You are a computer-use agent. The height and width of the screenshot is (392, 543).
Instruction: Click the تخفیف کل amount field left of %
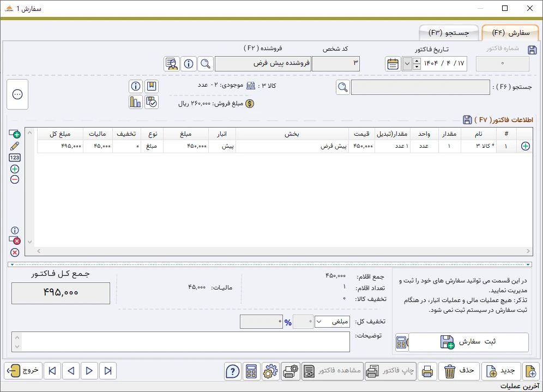[261, 322]
